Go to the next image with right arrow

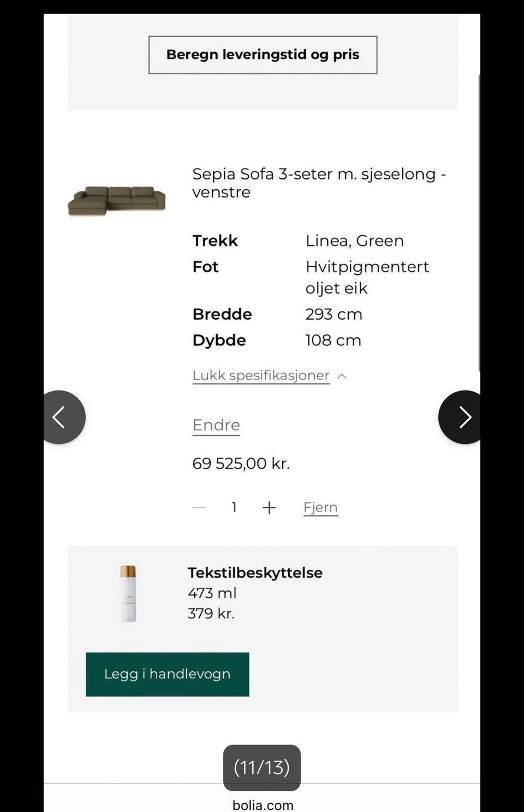pos(462,417)
